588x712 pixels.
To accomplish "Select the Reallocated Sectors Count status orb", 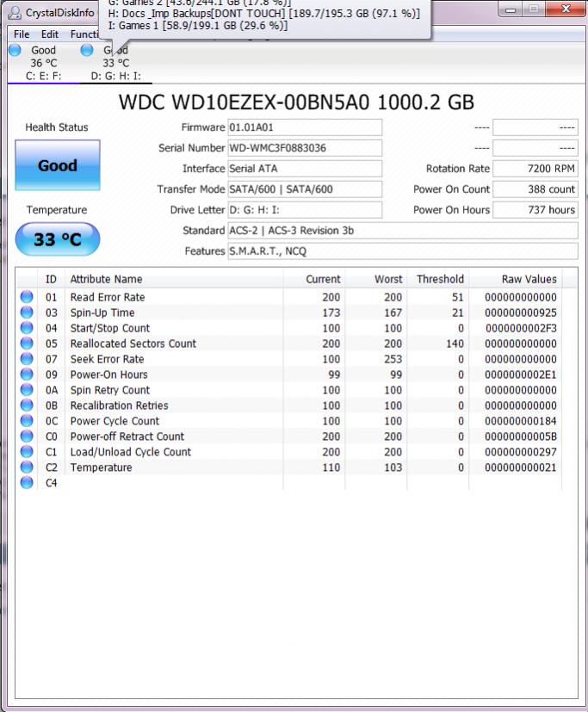I will pyautogui.click(x=27, y=344).
